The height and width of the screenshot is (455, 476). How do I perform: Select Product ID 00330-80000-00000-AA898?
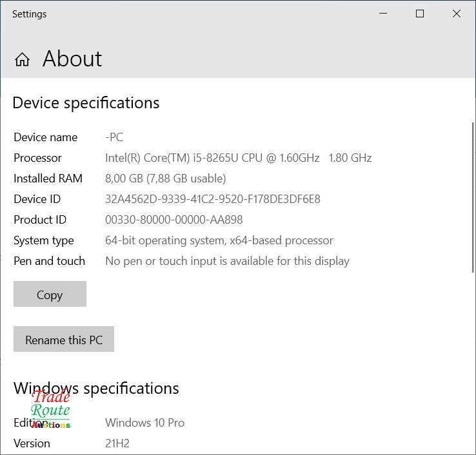click(174, 220)
